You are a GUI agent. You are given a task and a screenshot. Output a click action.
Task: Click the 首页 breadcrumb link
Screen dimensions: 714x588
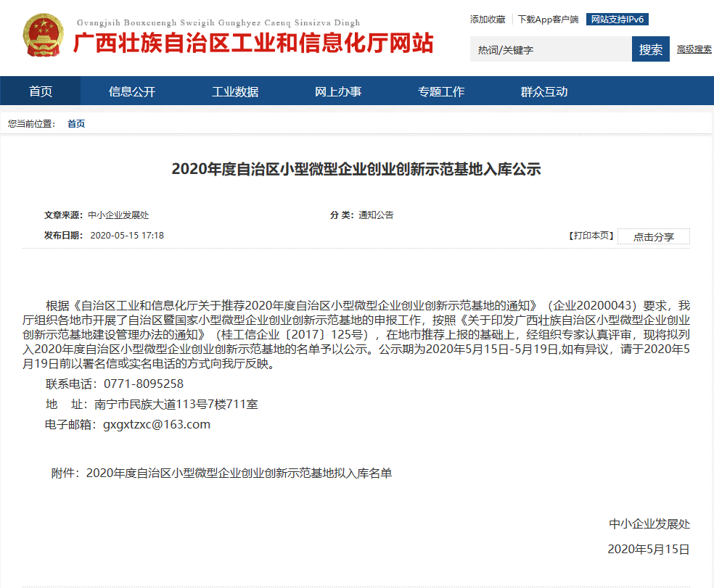click(76, 124)
